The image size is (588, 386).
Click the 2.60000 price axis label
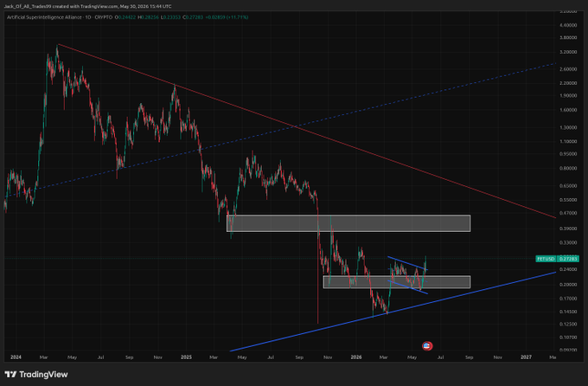coord(568,69)
